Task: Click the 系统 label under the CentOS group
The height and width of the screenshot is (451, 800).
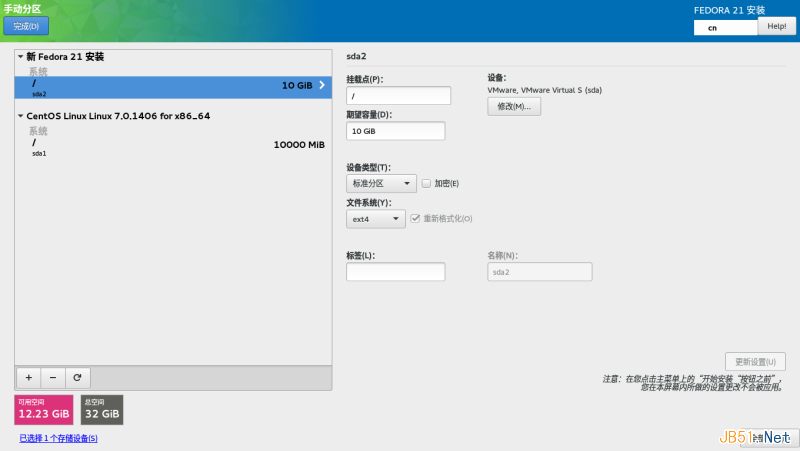Action: pos(38,131)
